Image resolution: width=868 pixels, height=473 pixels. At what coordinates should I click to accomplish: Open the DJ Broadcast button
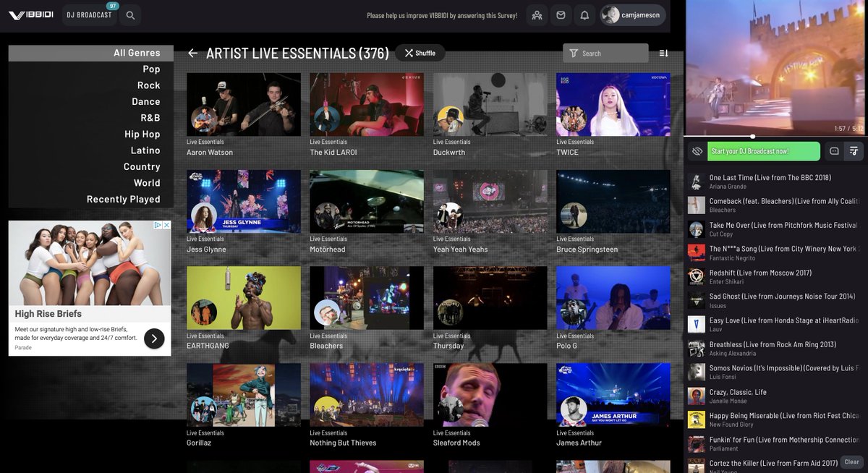90,15
